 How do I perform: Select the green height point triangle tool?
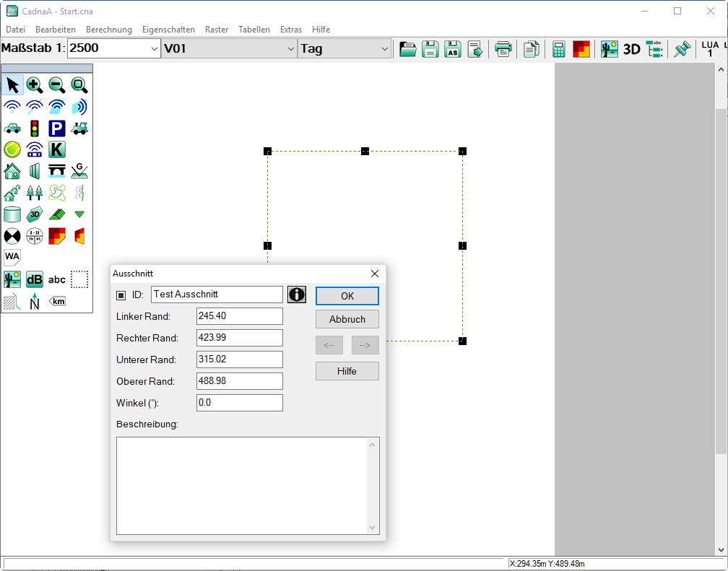click(79, 214)
